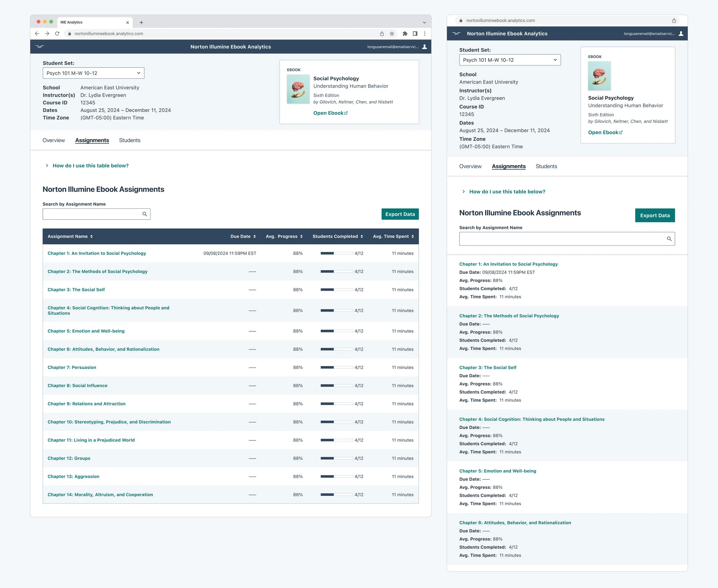Open the browser extensions puzzle icon
This screenshot has width=718, height=588.
tap(405, 34)
